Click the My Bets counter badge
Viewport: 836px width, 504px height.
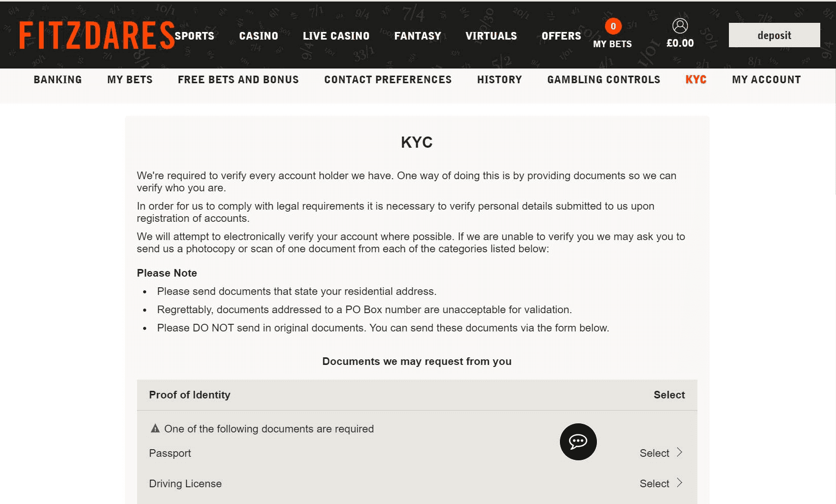(x=613, y=24)
